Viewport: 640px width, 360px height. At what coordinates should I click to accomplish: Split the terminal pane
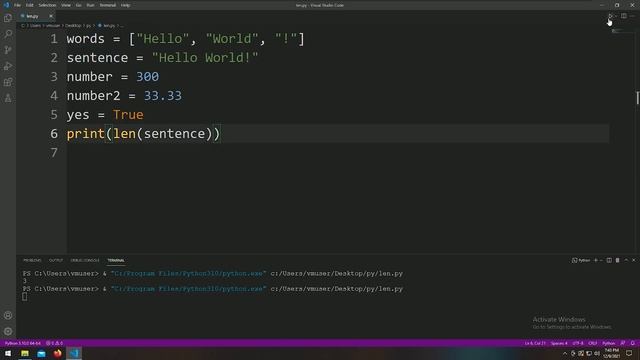coord(609,260)
